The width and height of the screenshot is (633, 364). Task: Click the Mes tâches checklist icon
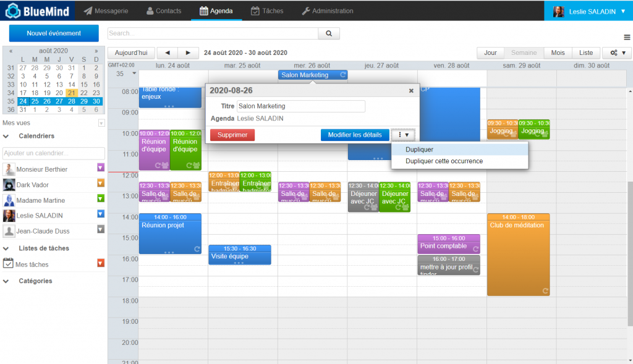click(x=9, y=264)
